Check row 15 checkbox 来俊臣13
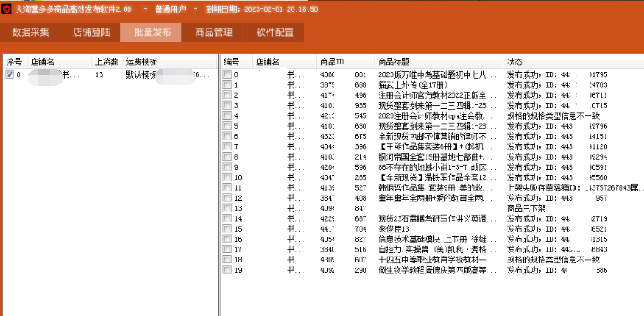 pyautogui.click(x=227, y=228)
